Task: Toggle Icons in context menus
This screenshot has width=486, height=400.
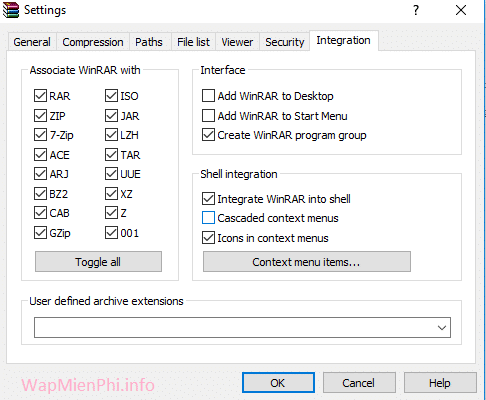Action: 208,238
